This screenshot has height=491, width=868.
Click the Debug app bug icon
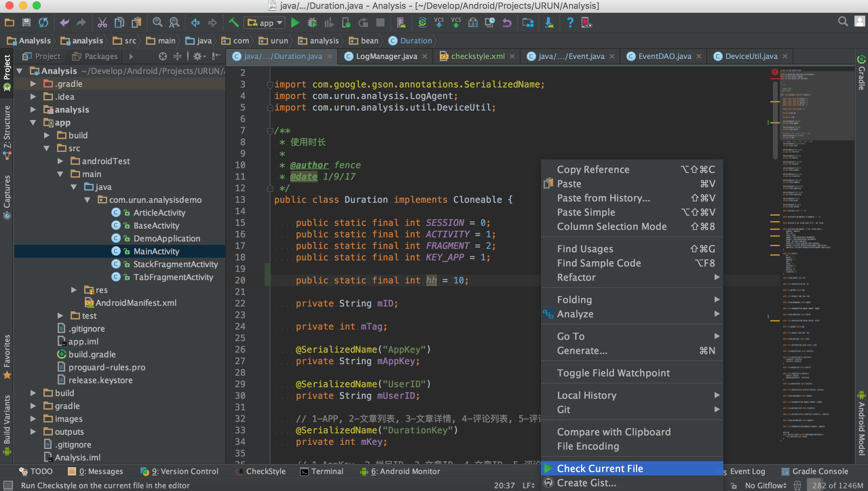pyautogui.click(x=312, y=23)
